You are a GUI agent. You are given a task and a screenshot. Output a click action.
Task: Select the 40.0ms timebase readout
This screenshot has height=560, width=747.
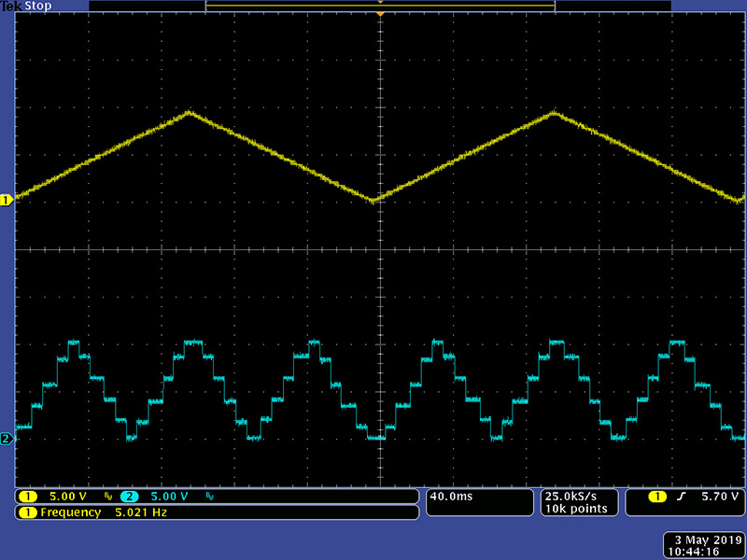pyautogui.click(x=451, y=497)
